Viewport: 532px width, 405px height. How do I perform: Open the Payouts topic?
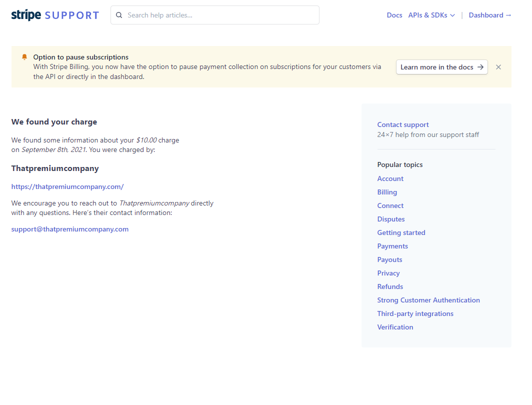(x=389, y=260)
